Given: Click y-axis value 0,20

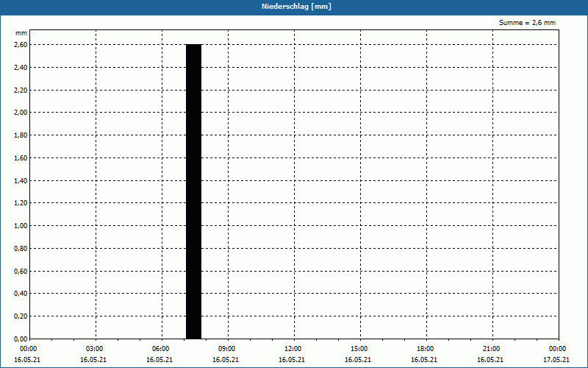Looking at the screenshot, I should [x=21, y=316].
